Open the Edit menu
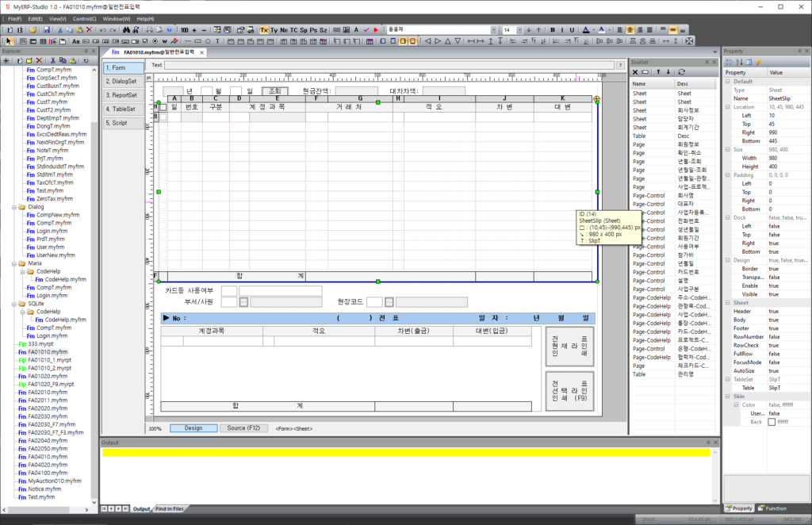This screenshot has width=812, height=525. [35, 19]
